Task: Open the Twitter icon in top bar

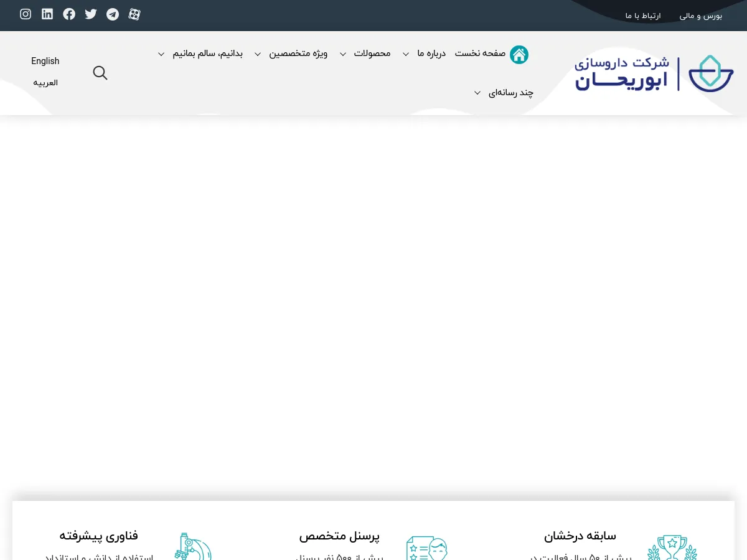Action: tap(91, 14)
